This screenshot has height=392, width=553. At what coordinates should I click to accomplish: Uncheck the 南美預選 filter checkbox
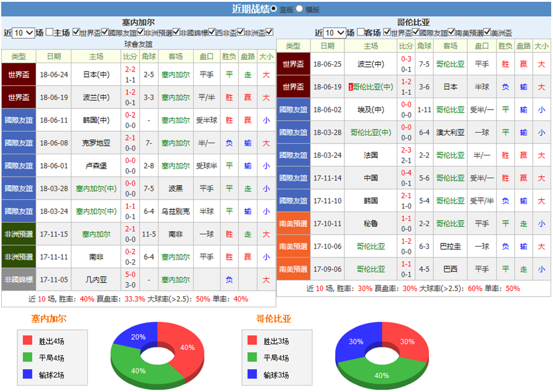(452, 32)
